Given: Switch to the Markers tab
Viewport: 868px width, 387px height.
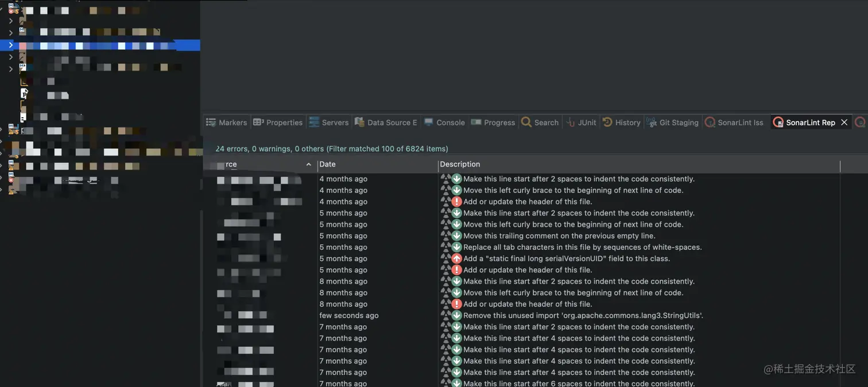Looking at the screenshot, I should point(227,122).
